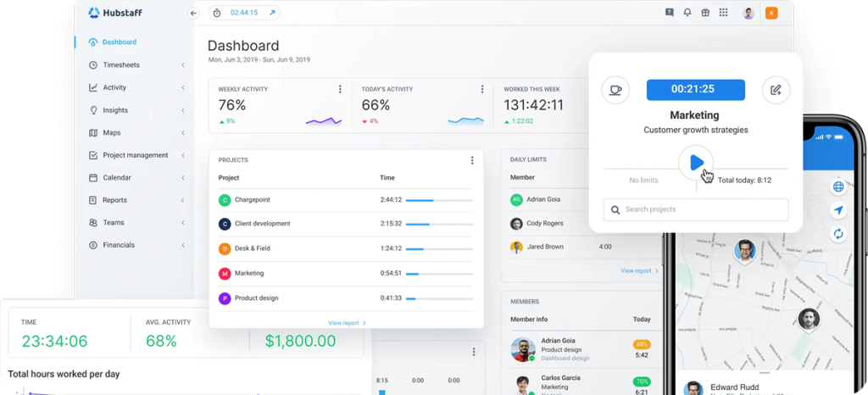
Task: Click Carlos Garcia's 70% activity badge
Action: [x=642, y=381]
